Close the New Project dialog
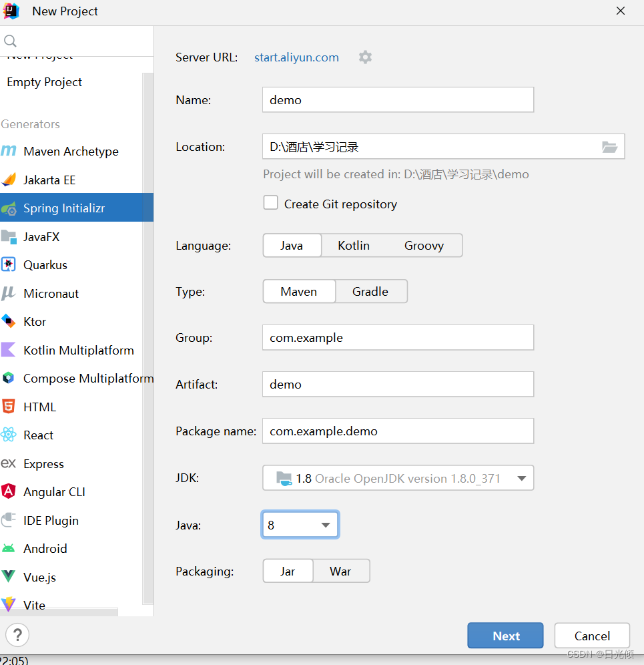The width and height of the screenshot is (644, 665). pos(620,11)
